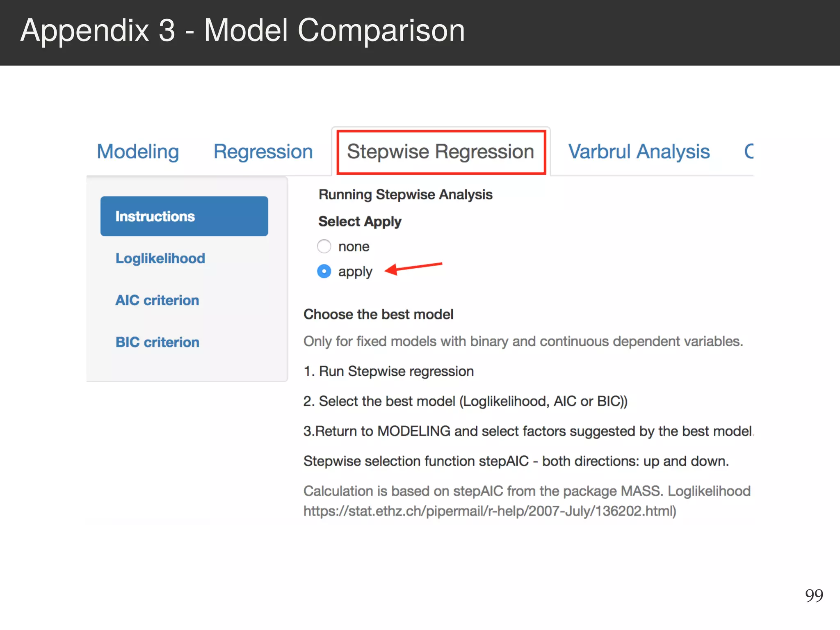Click the 'Return to MODELING' instruction line
Viewport: 840px width, 630px height.
[x=528, y=431]
